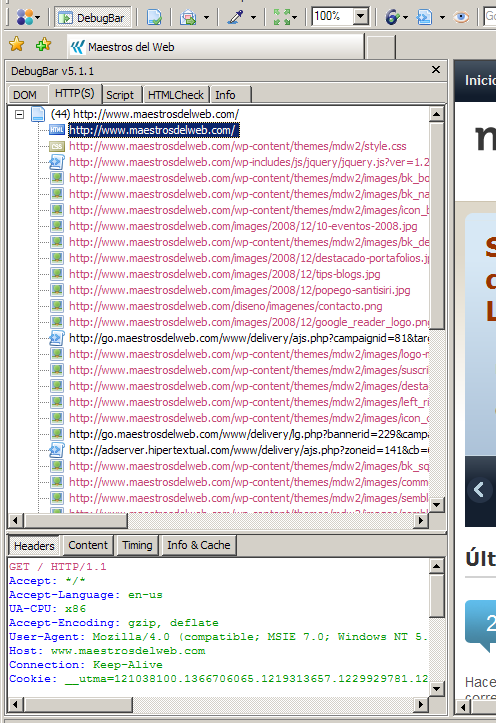
Task: Click the eye icon in the toolbar
Action: 461,18
